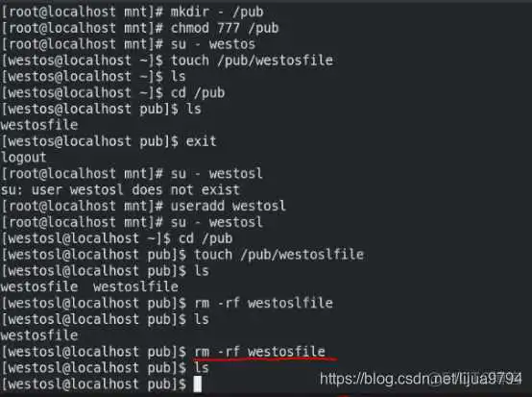The height and width of the screenshot is (397, 532).
Task: Click the terminal cursor block at last prompt
Action: click(198, 385)
